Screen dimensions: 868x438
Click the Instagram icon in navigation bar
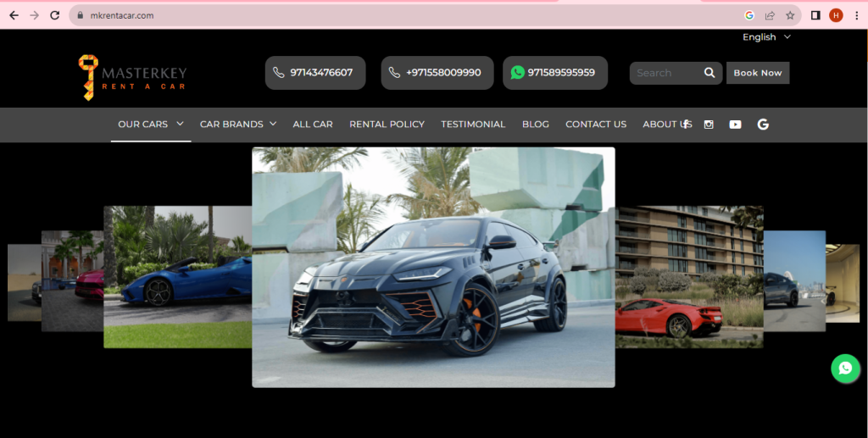click(709, 125)
